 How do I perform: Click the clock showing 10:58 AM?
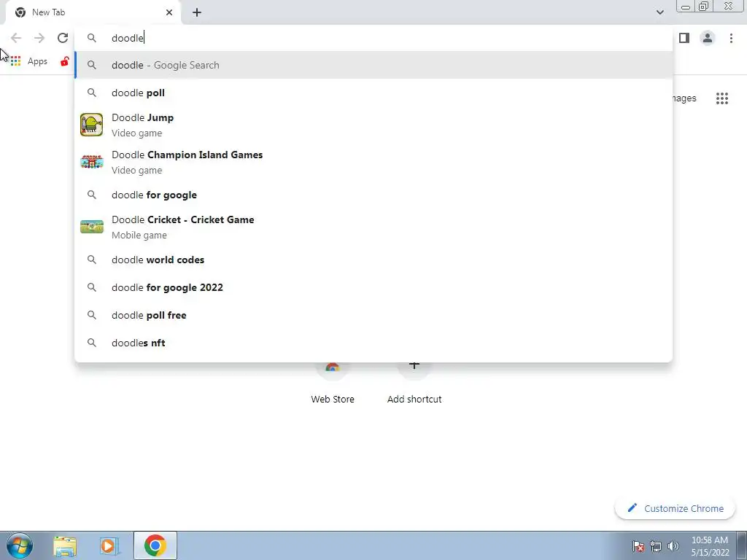coord(710,545)
